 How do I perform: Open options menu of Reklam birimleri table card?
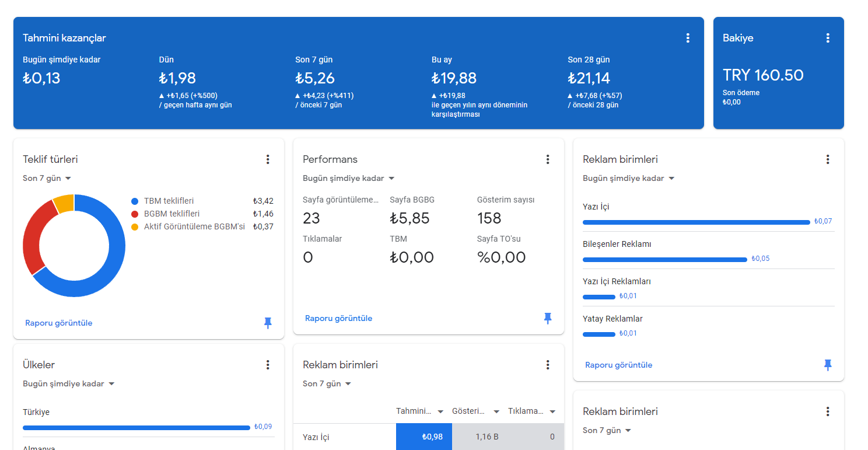(548, 365)
